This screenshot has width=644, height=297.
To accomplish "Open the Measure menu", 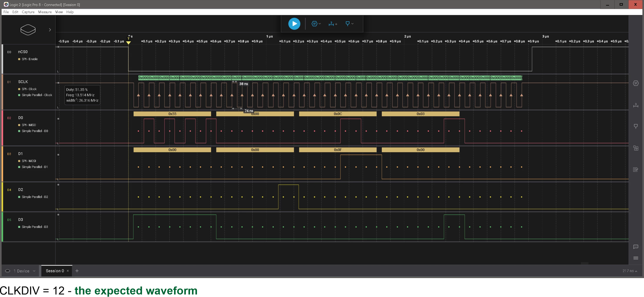I will 45,12.
